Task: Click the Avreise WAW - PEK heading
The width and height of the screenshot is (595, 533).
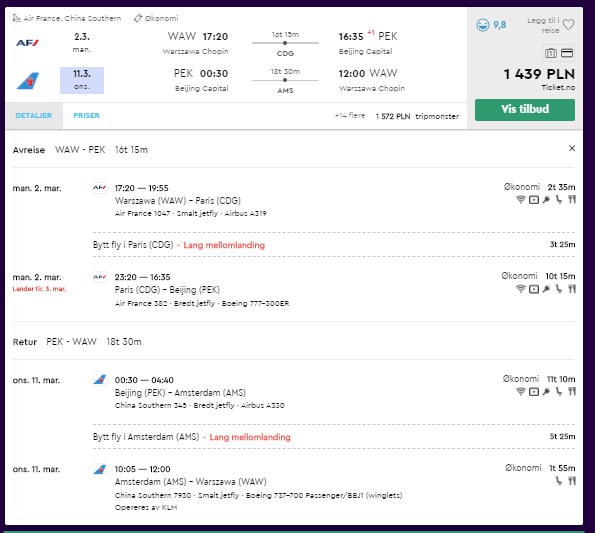Action: 80,150
